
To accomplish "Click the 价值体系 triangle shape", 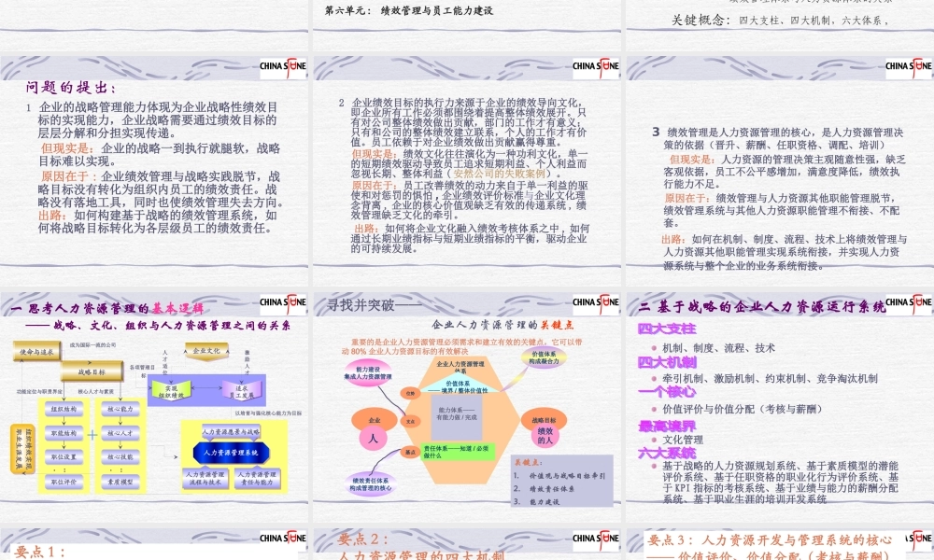I will (457, 384).
